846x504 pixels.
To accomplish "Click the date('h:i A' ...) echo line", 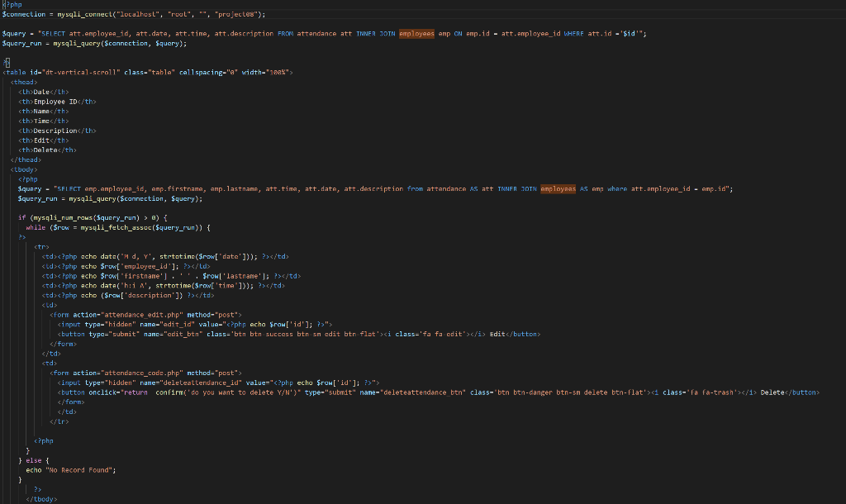I will coord(163,286).
